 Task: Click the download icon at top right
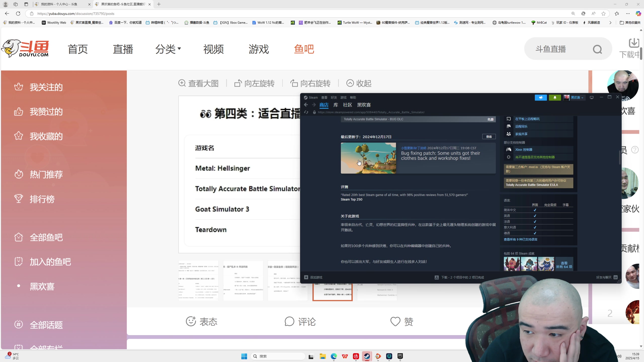point(634,43)
